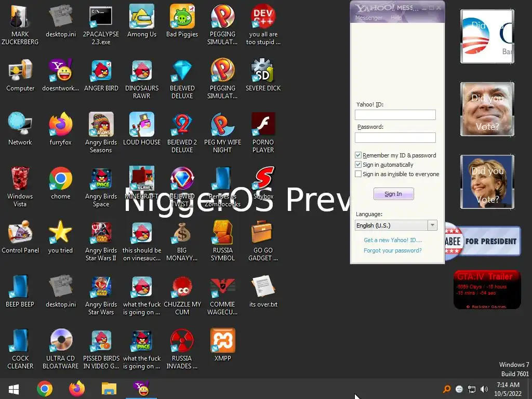This screenshot has width=532, height=399.
Task: Open the Windows Start button
Action: [14, 389]
